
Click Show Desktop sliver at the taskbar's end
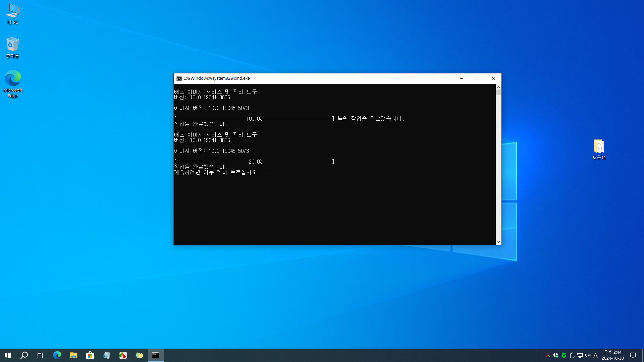pyautogui.click(x=643, y=355)
